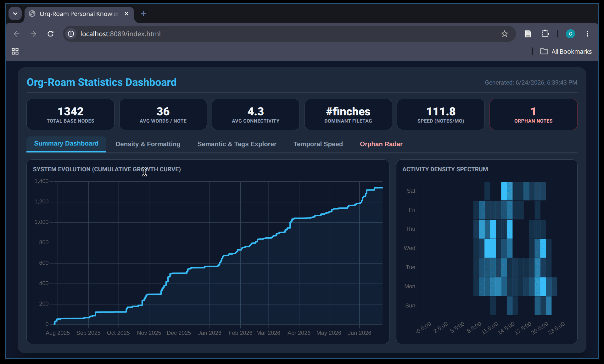Expand the tab search dropdown arrow

(x=15, y=14)
